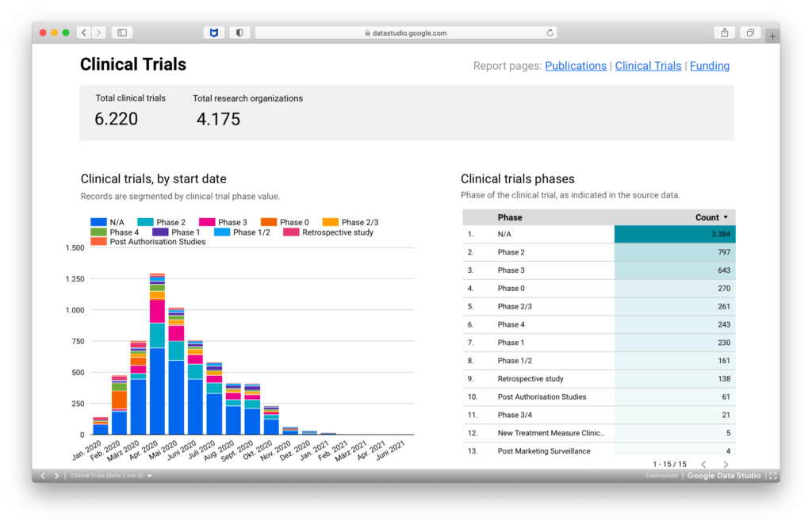Sort table by Count column header
Viewport: 812px width, 525px height.
[711, 217]
